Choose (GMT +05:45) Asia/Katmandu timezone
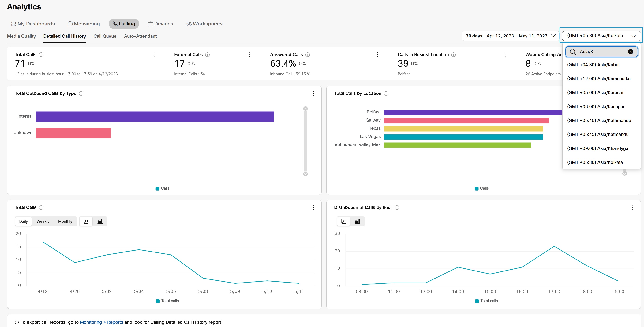The width and height of the screenshot is (644, 327). coord(601,134)
